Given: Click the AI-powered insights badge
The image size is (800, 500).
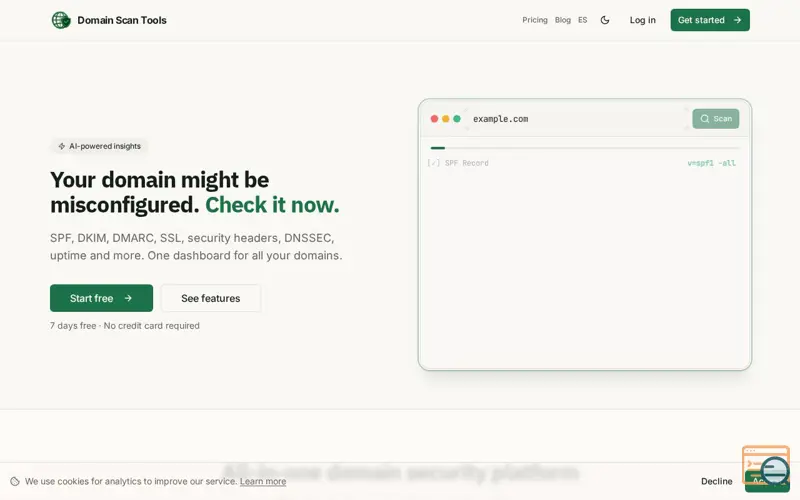Looking at the screenshot, I should point(99,146).
